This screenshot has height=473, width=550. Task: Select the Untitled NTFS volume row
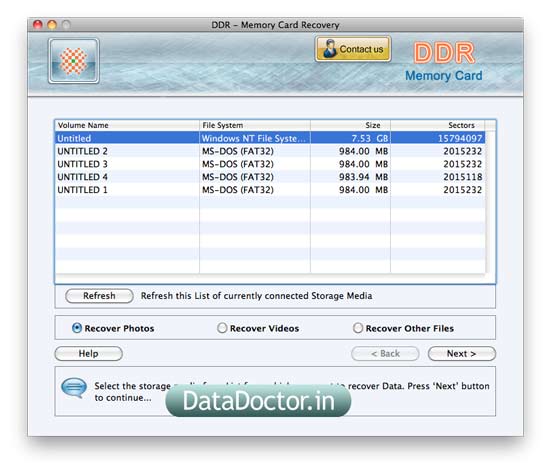pyautogui.click(x=270, y=138)
